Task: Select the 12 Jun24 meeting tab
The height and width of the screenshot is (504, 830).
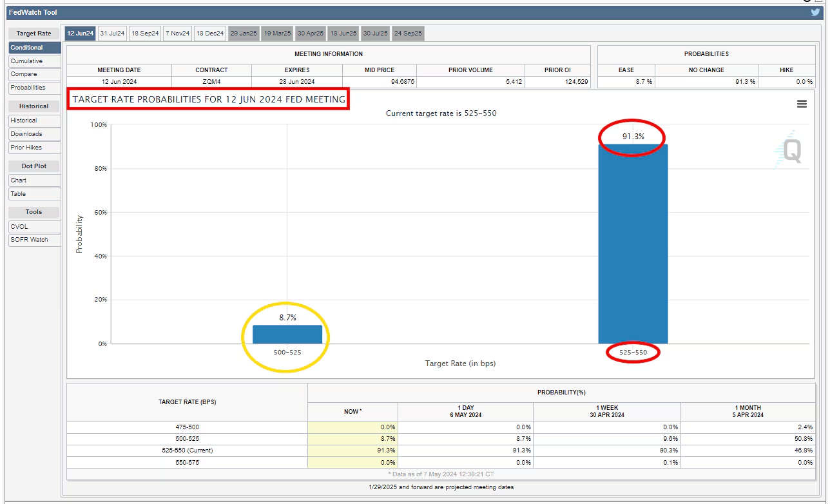Action: 81,34
